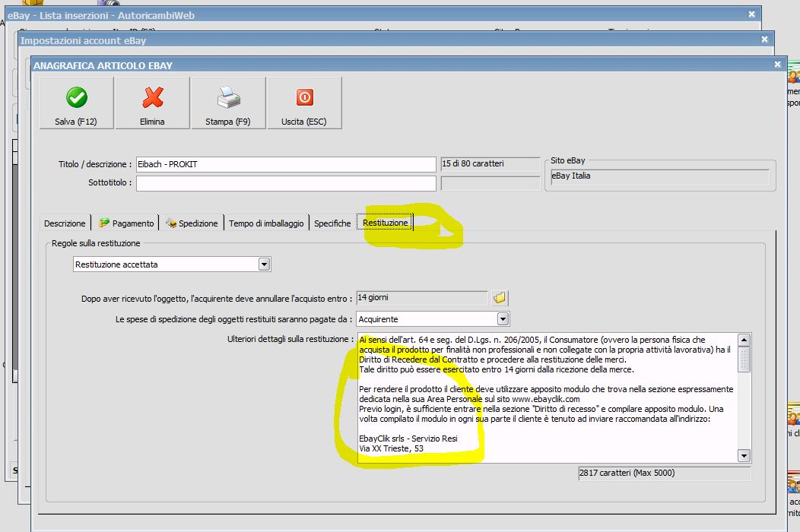Screen dimensions: 800x532
Task: Click '2817 caratteri (Max 5000)' counter
Action: pyautogui.click(x=665, y=473)
